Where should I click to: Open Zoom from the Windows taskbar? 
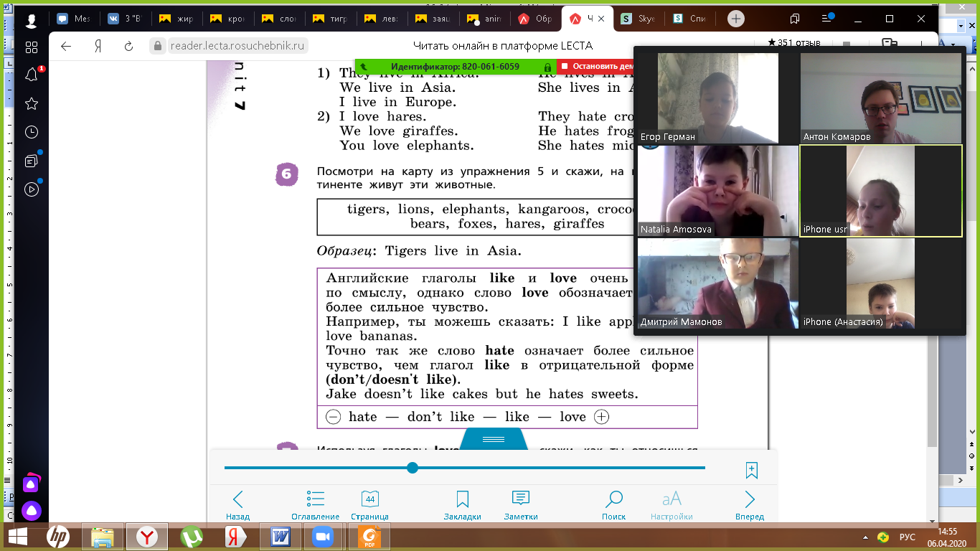324,536
